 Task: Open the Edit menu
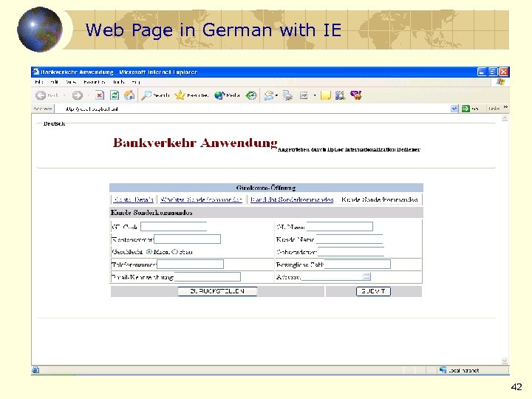pos(54,82)
